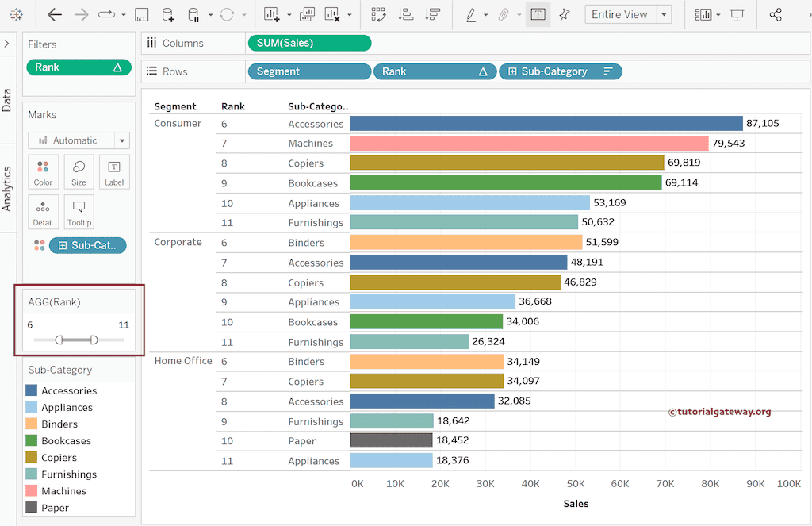Click the Tooltip button in Marks card
Screen dimensions: 812x526
(x=79, y=212)
